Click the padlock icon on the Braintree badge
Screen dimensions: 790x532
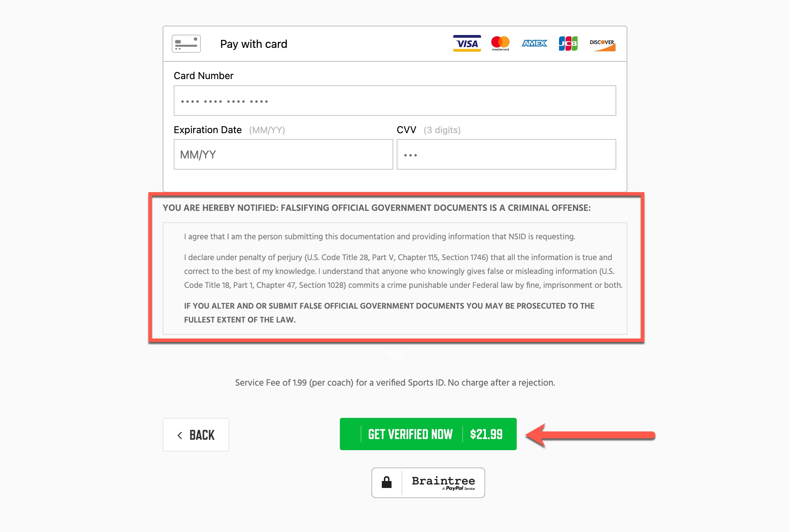387,482
